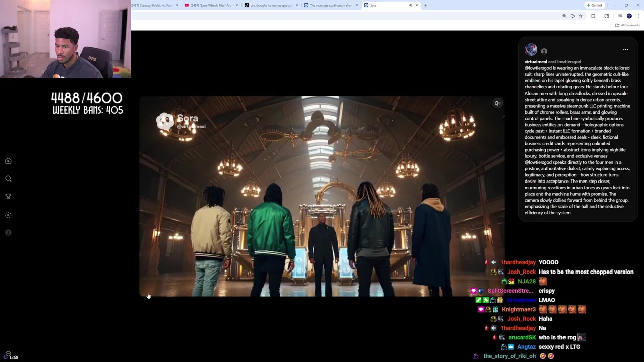The height and width of the screenshot is (362, 644).
Task: Click the the_story_of_riki_oh chat username
Action: coord(509,356)
